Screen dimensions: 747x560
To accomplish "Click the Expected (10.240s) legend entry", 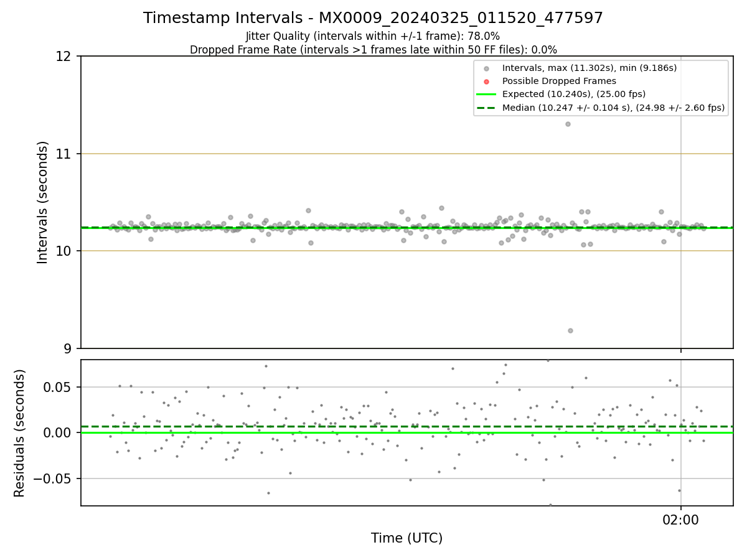I will (x=573, y=94).
